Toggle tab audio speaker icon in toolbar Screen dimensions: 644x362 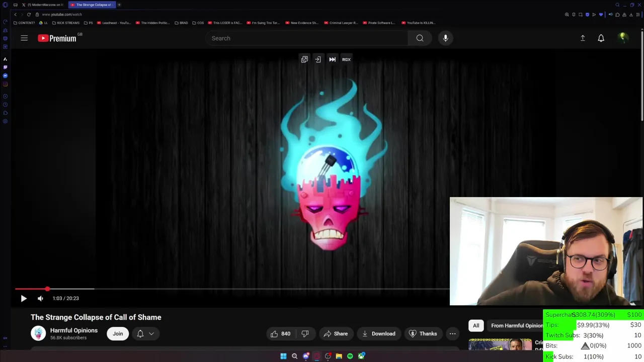click(611, 15)
